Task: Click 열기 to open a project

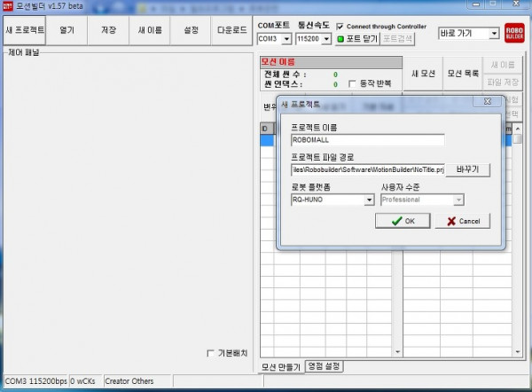Action: pos(66,30)
